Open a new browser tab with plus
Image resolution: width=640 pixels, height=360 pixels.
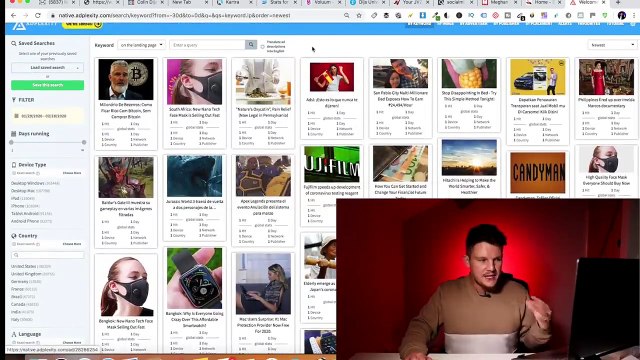(x=618, y=2)
